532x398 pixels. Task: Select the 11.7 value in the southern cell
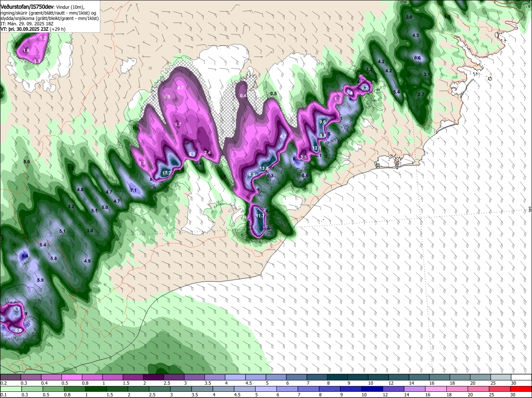[260, 216]
